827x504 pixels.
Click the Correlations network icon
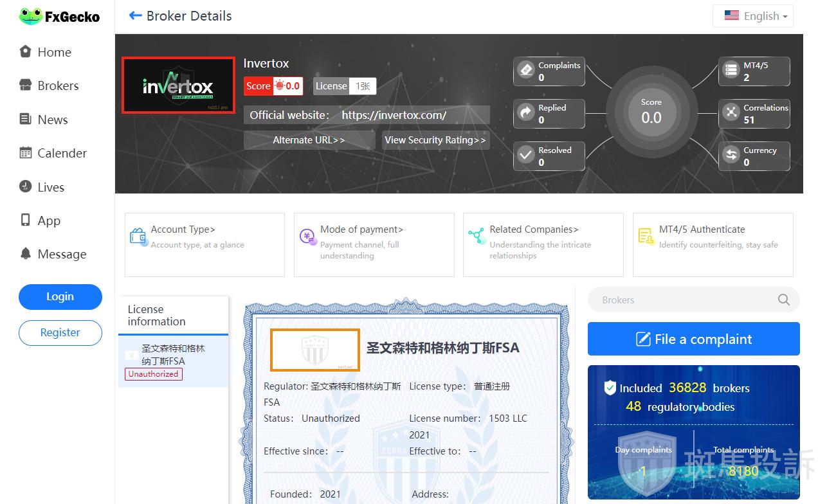(731, 113)
